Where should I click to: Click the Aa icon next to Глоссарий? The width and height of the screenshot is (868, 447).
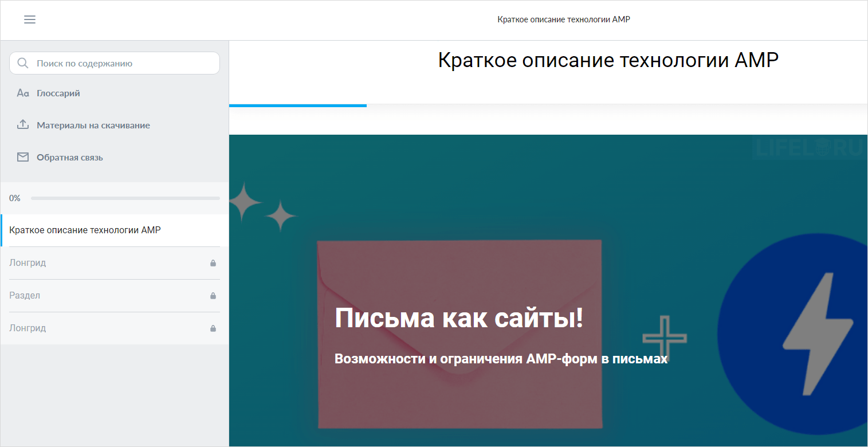pos(22,92)
